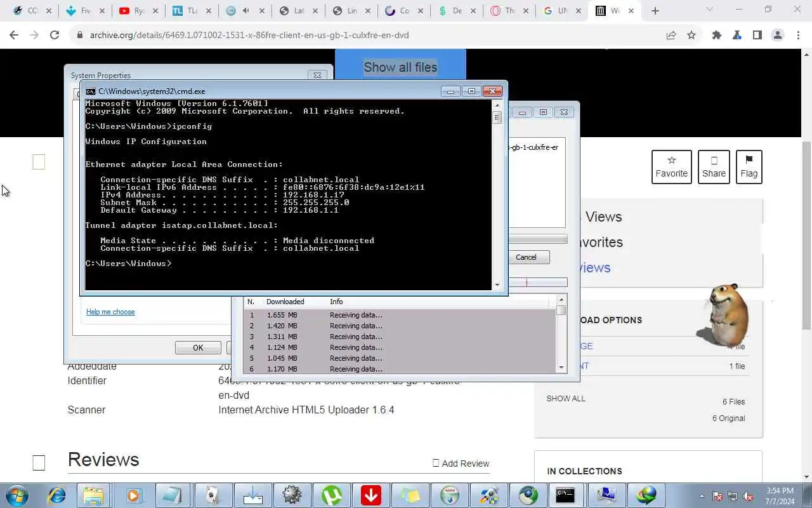
Task: Open Internet Download Manager taskbar icon
Action: [646, 495]
